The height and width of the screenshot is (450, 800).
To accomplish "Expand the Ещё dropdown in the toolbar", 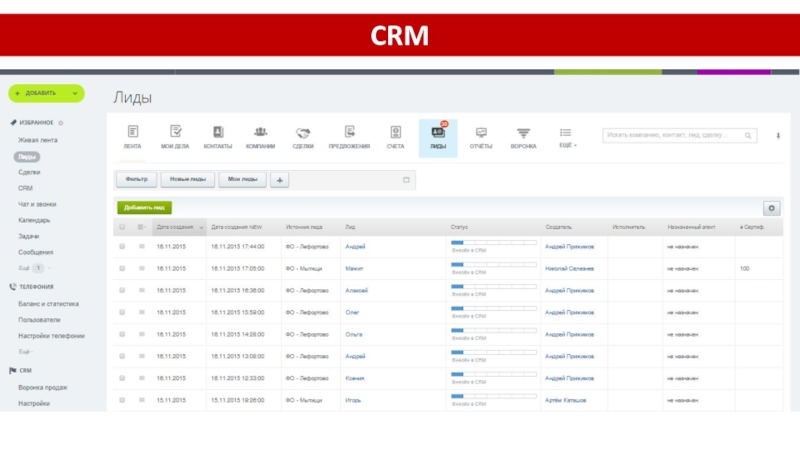I will 566,145.
